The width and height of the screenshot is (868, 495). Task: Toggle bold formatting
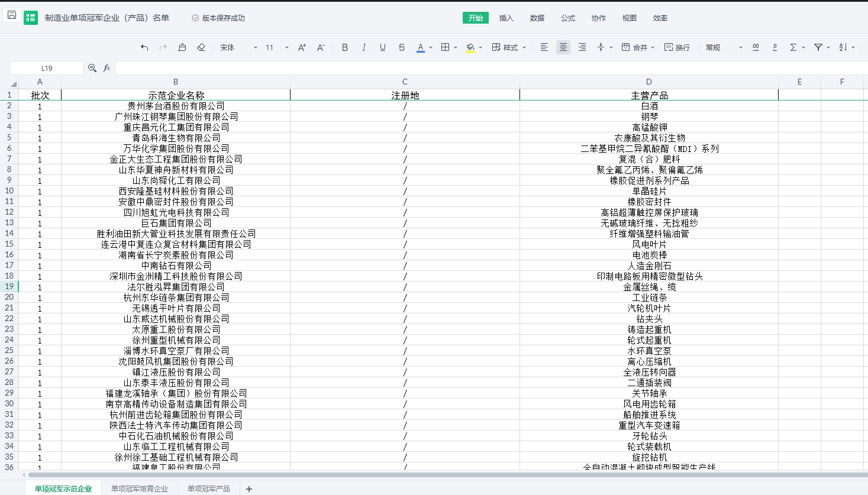(345, 47)
